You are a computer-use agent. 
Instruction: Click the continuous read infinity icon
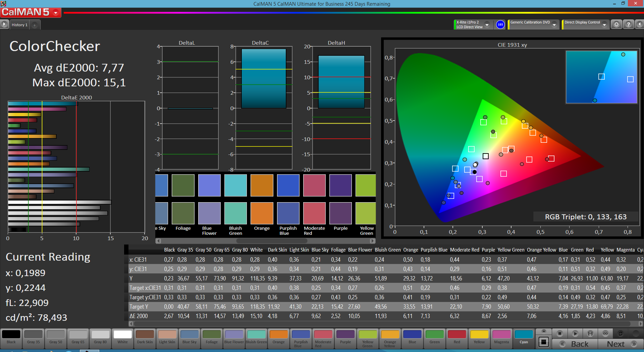tap(605, 334)
